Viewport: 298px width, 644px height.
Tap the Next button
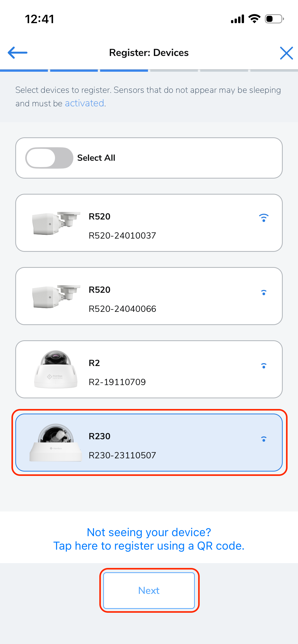pyautogui.click(x=149, y=590)
